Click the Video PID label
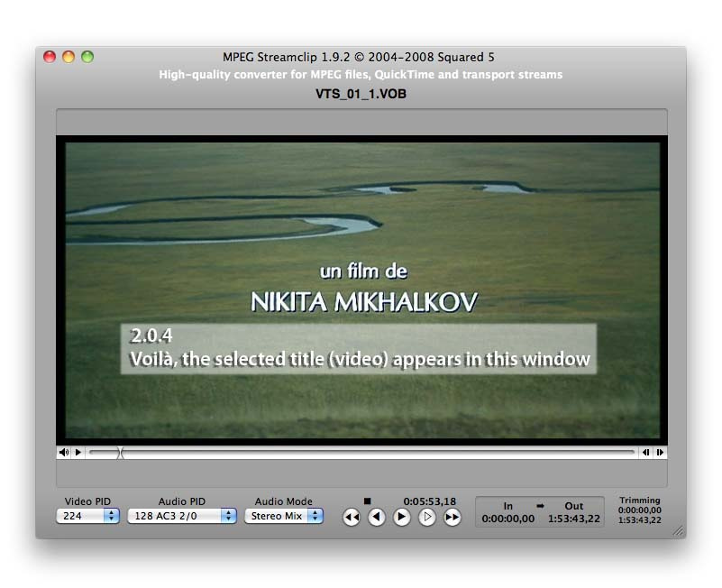This screenshot has width=722, height=588. coord(87,501)
